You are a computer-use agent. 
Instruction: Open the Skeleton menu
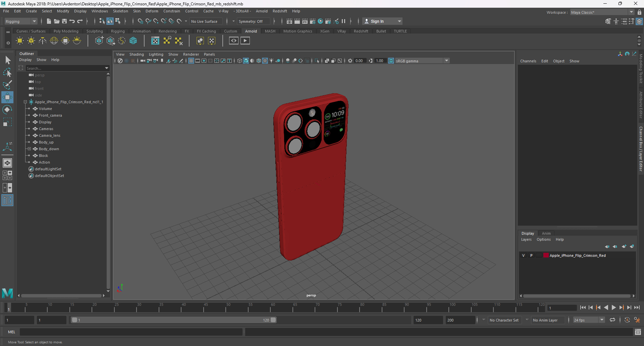pos(120,11)
